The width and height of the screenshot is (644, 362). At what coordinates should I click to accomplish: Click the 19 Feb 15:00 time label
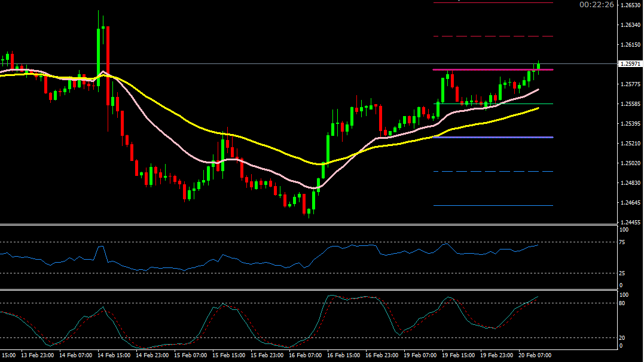[x=459, y=355]
